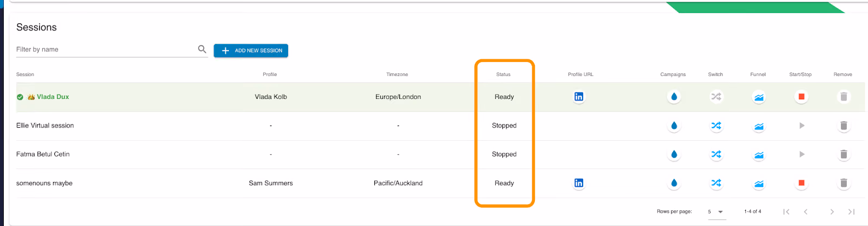868x226 pixels.
Task: Go to the next page of sessions
Action: pos(832,212)
